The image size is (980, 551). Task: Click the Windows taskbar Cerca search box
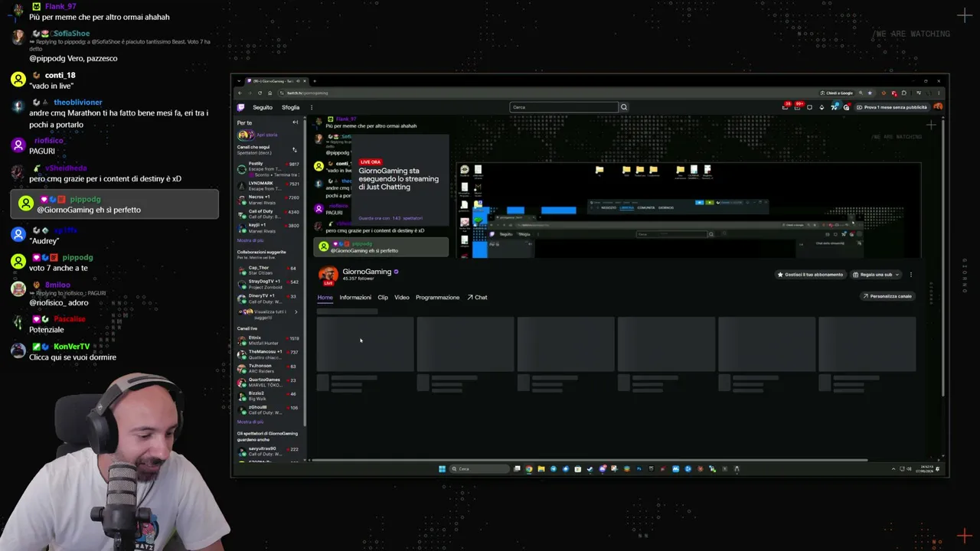click(x=479, y=469)
